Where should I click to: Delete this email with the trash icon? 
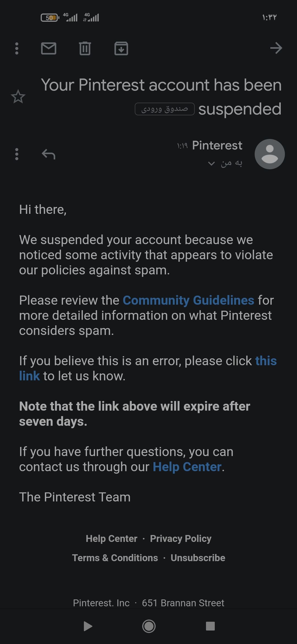85,48
